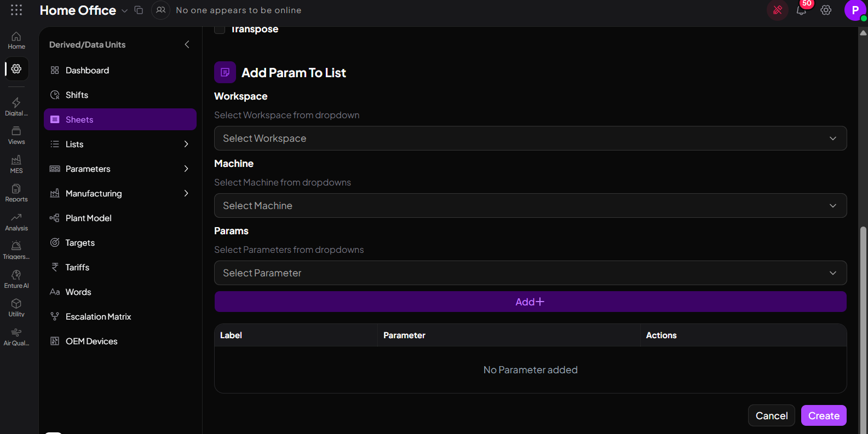Toggle the Transpose checkbox

tap(220, 30)
